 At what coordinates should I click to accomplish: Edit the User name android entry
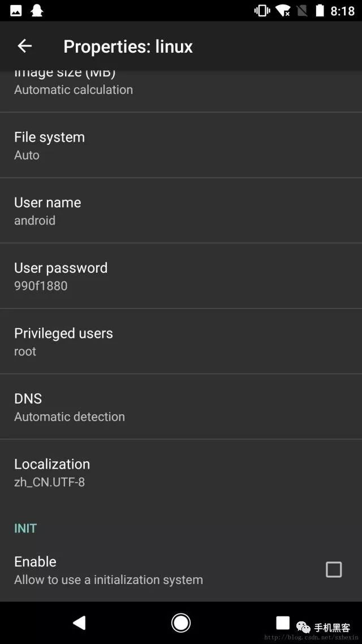coord(181,211)
